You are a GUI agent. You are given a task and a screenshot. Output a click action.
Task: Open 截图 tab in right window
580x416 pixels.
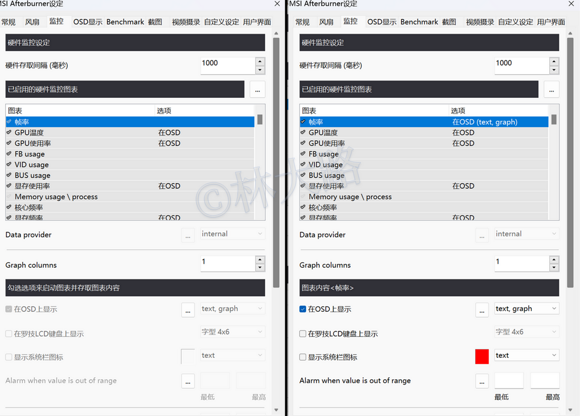click(449, 22)
